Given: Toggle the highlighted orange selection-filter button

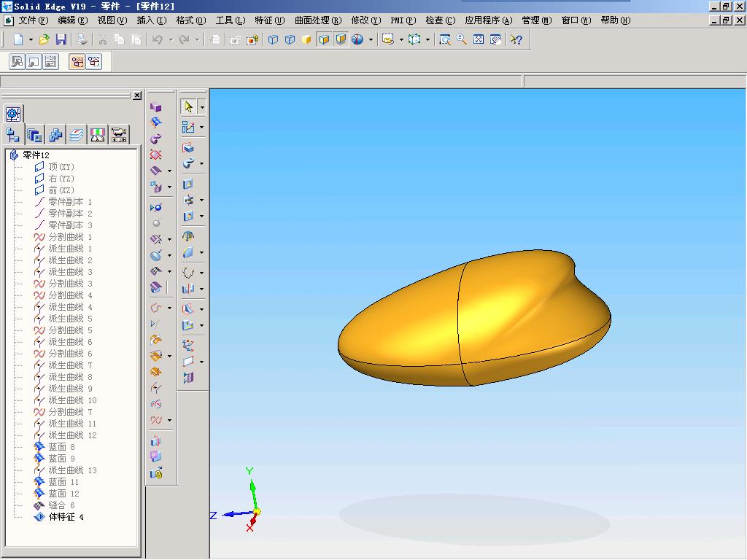Looking at the screenshot, I should (x=77, y=61).
